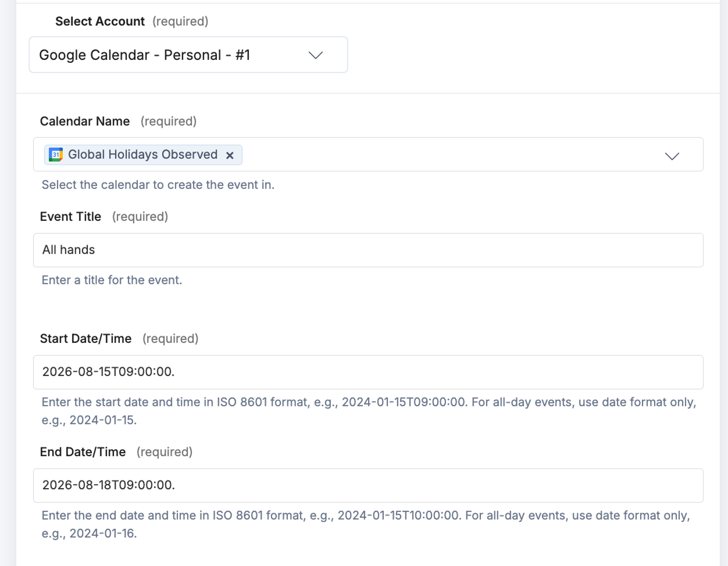Image resolution: width=728 pixels, height=566 pixels.
Task: Click the Event Title input field
Action: pos(368,250)
